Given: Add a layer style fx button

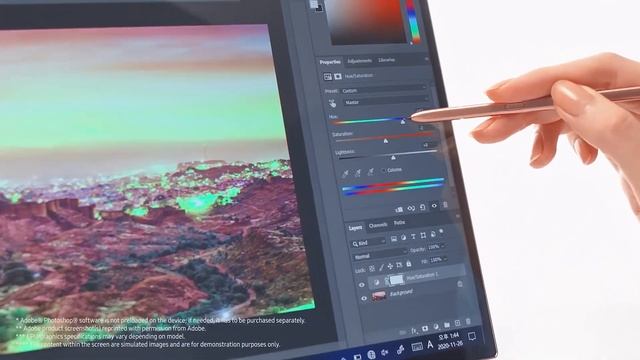Looking at the screenshot, I should click(x=414, y=330).
